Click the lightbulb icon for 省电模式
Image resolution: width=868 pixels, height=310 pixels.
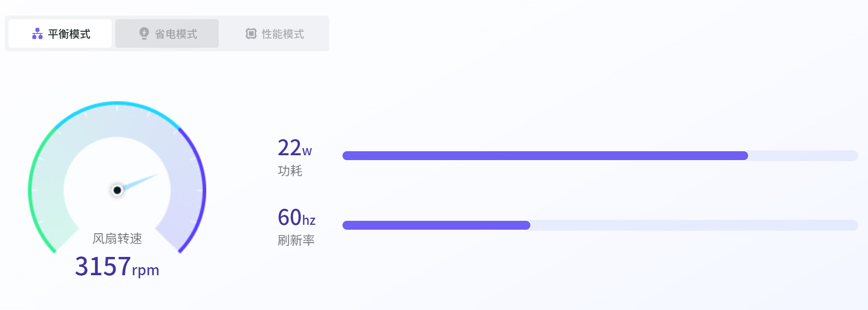coord(144,33)
